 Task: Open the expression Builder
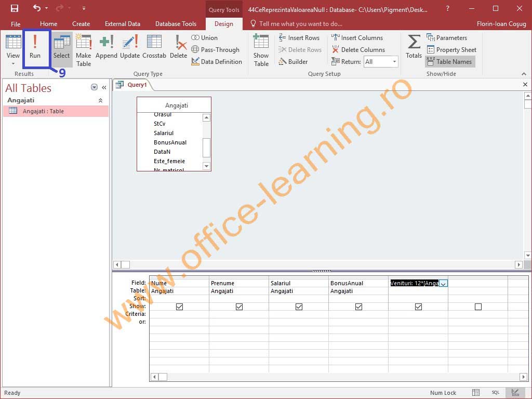pyautogui.click(x=293, y=61)
